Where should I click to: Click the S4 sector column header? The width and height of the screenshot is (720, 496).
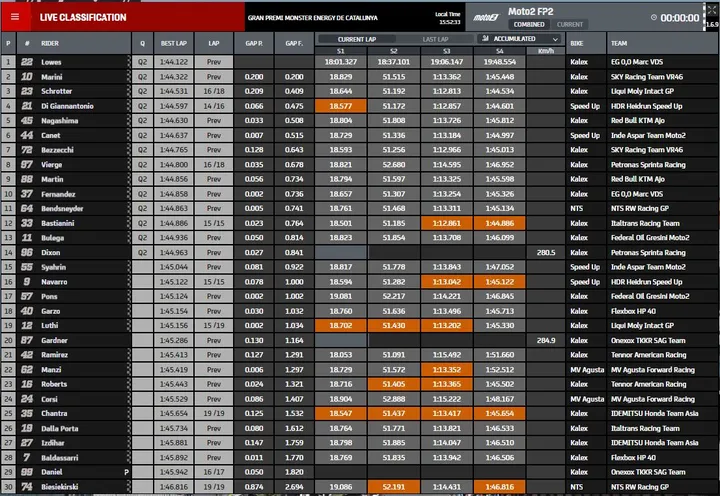(500, 51)
